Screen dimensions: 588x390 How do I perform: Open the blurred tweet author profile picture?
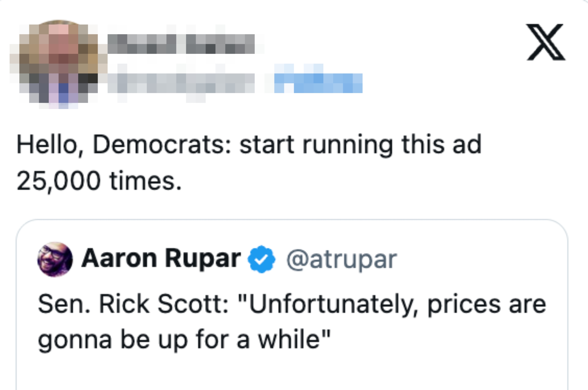click(59, 64)
